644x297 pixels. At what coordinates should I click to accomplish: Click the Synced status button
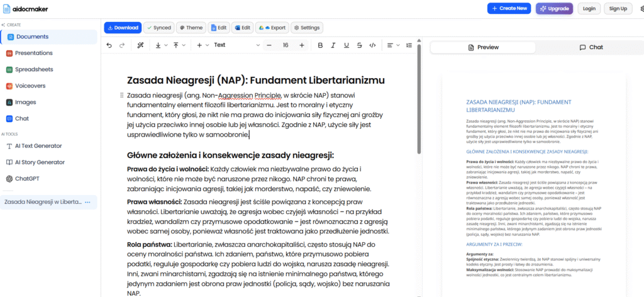click(x=159, y=28)
